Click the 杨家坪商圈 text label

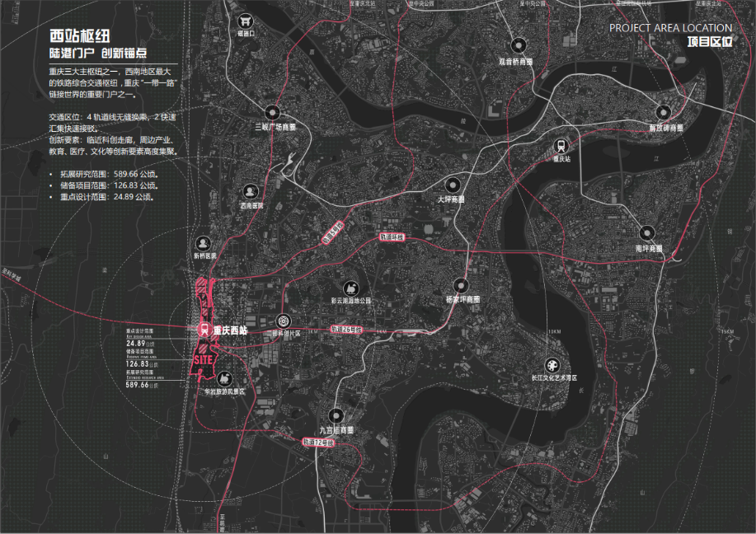[463, 299]
